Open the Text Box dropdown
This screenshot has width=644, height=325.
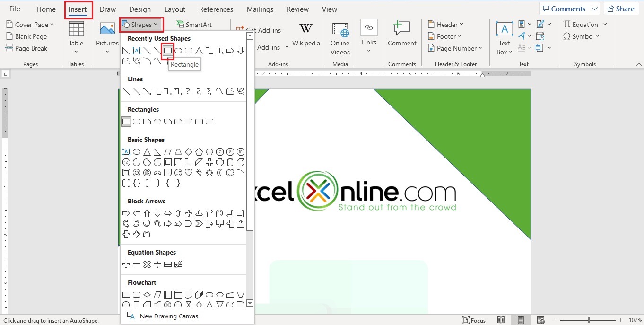[505, 39]
